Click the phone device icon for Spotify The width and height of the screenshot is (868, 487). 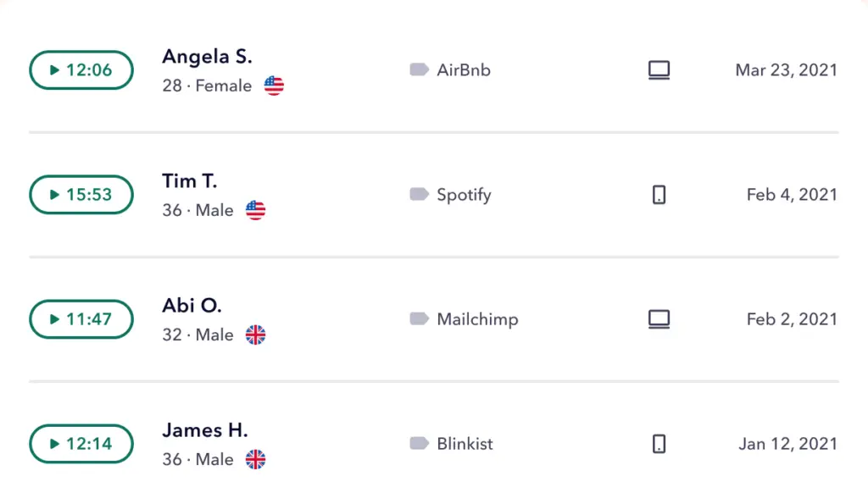[659, 195]
